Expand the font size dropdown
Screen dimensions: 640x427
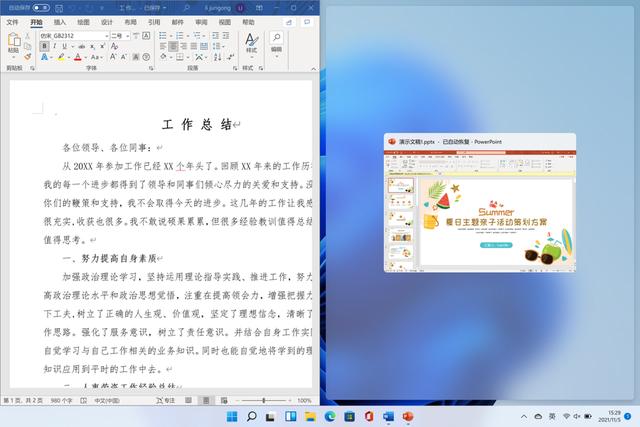127,35
